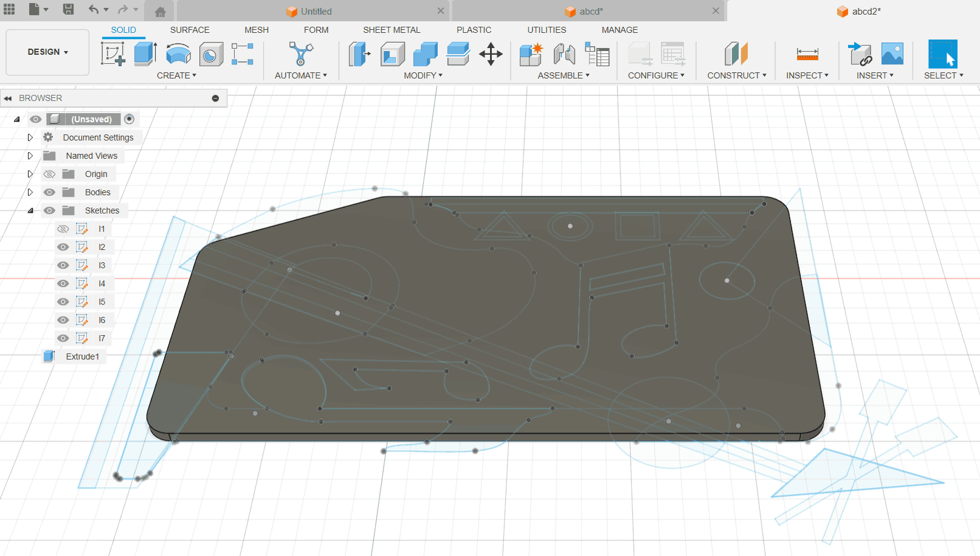Go to the Home tab icon
Image resolution: width=980 pixels, height=556 pixels.
click(160, 12)
